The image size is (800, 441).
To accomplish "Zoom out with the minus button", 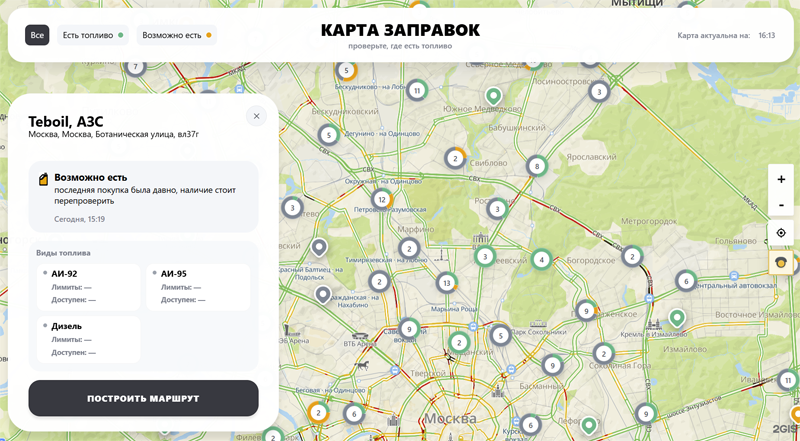I will point(781,205).
